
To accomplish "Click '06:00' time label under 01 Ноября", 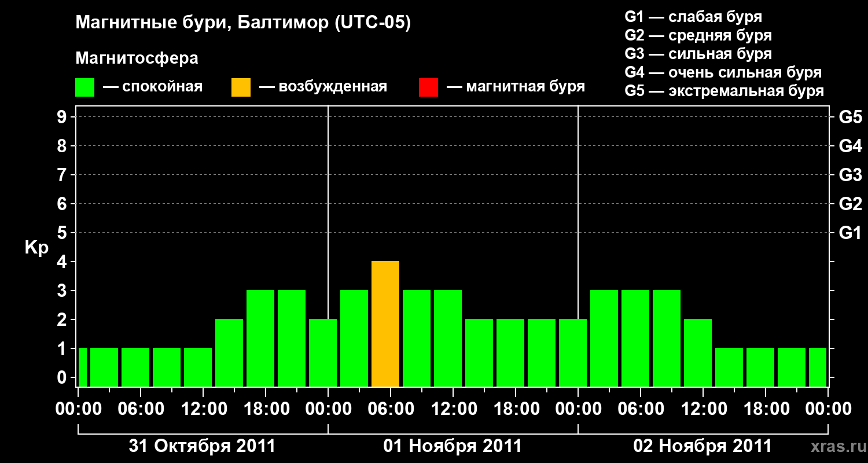I will pos(391,409).
